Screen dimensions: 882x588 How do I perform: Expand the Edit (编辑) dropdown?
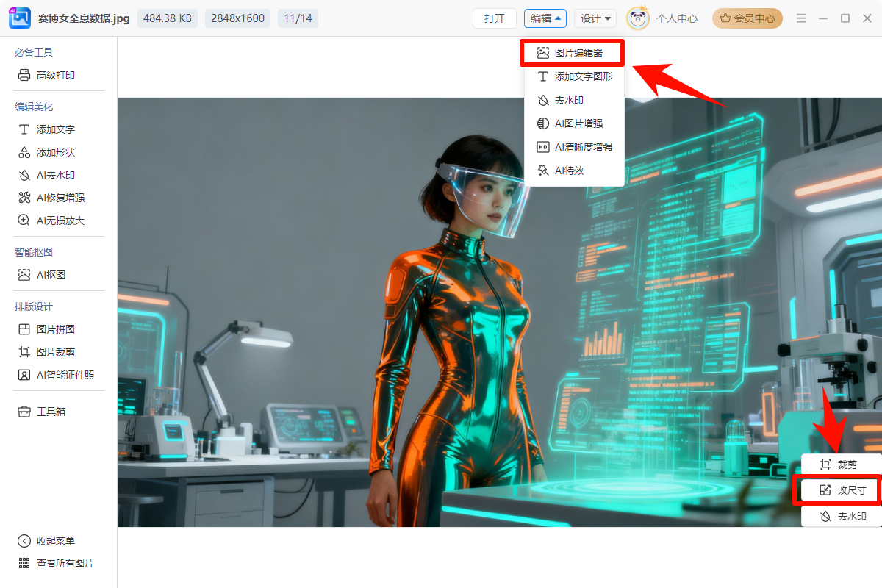tap(545, 18)
